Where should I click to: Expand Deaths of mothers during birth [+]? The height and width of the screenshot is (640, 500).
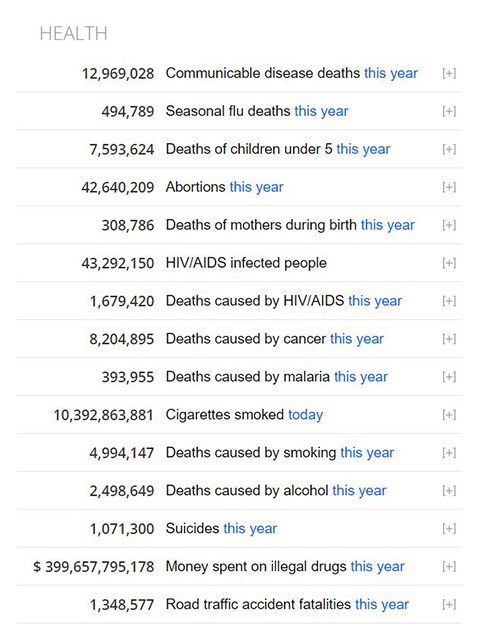click(449, 225)
